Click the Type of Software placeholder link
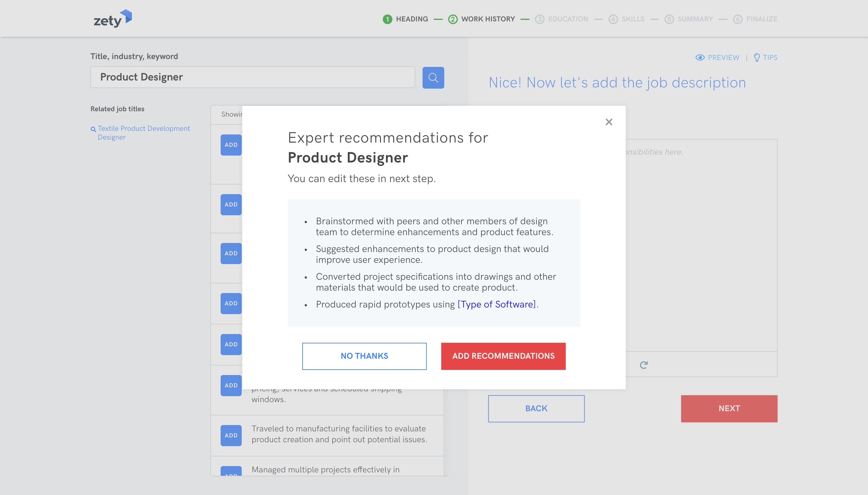This screenshot has width=868, height=495. tap(496, 304)
